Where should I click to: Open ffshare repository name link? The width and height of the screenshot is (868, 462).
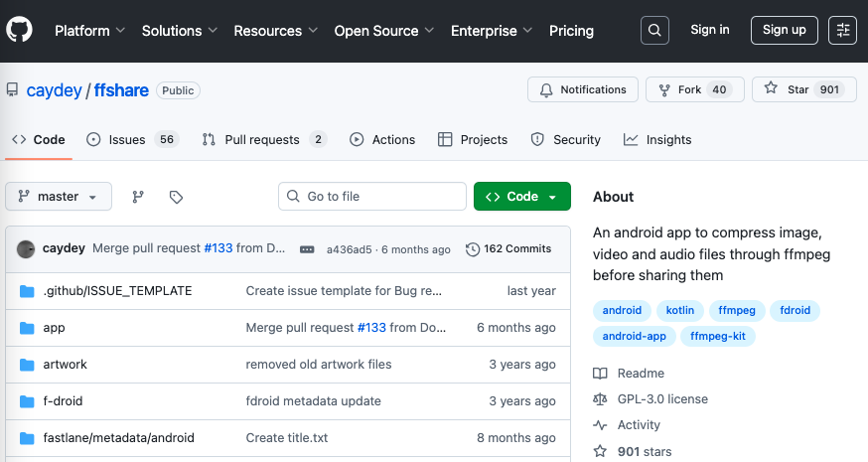121,90
